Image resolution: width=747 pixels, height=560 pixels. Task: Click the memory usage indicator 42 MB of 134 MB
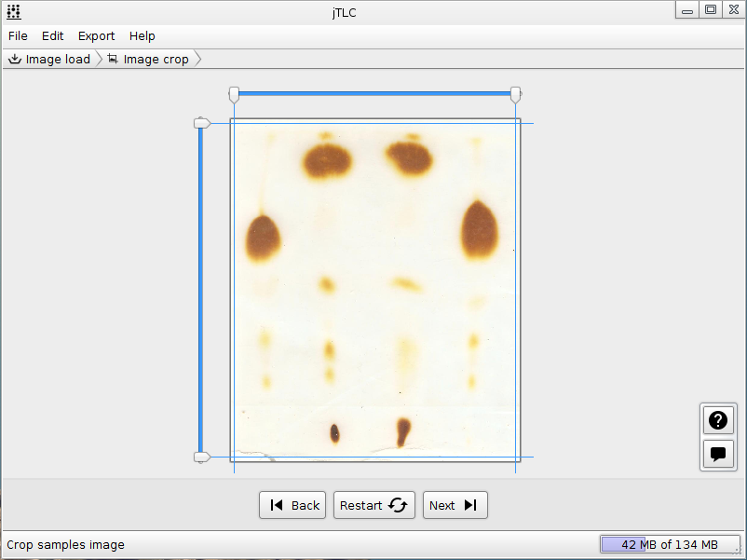(669, 544)
